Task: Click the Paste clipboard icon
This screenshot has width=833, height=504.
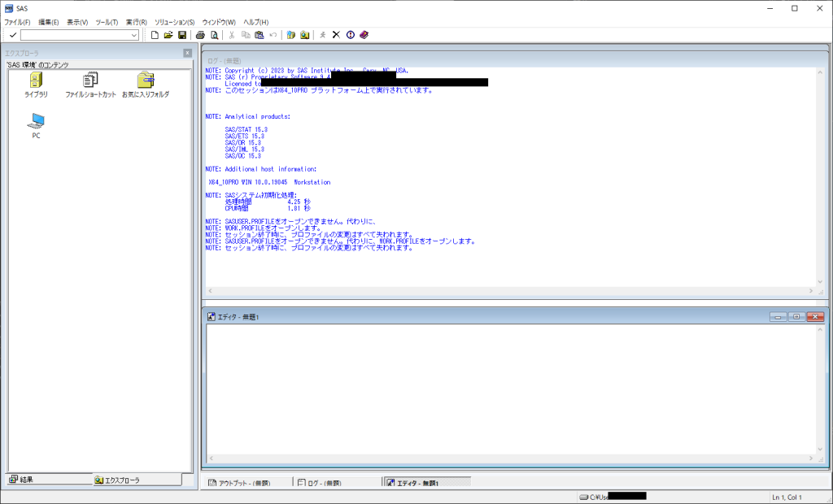Action: [259, 35]
